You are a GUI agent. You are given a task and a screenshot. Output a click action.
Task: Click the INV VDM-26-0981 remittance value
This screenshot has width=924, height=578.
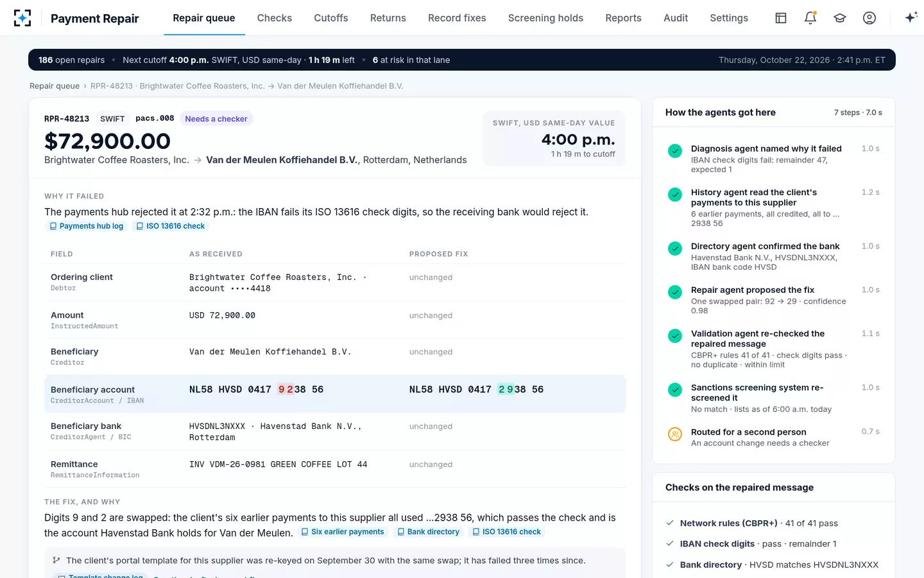(x=278, y=464)
